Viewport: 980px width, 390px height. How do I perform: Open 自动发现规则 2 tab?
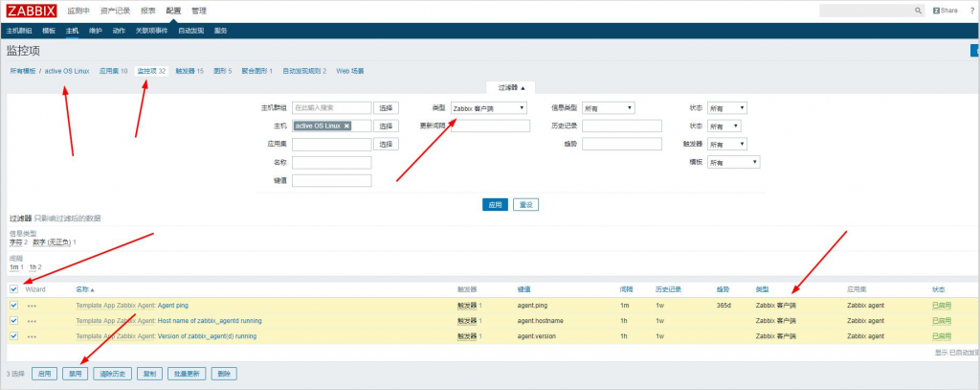pyautogui.click(x=304, y=71)
